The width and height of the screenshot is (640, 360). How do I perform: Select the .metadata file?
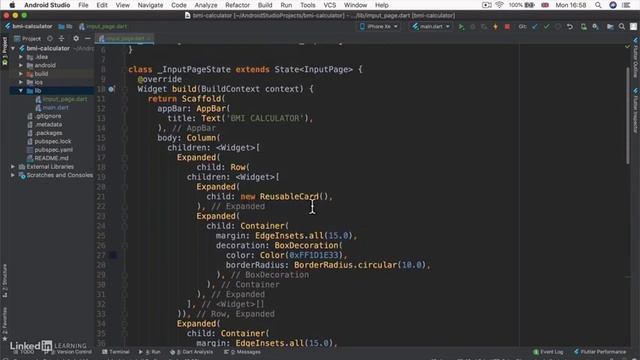pyautogui.click(x=44, y=124)
